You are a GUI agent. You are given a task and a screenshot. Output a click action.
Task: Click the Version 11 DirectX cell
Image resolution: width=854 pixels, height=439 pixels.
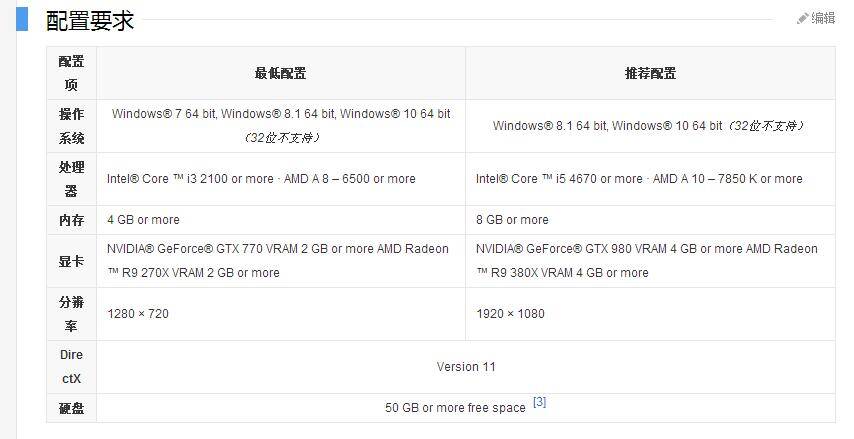[466, 367]
